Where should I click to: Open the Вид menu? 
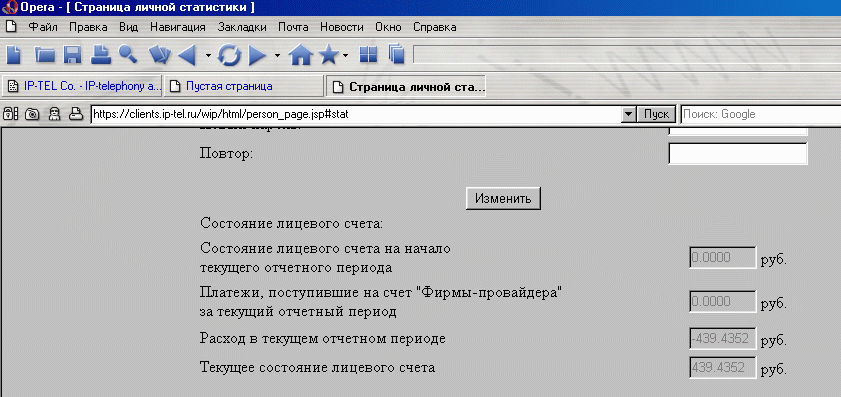click(x=129, y=27)
